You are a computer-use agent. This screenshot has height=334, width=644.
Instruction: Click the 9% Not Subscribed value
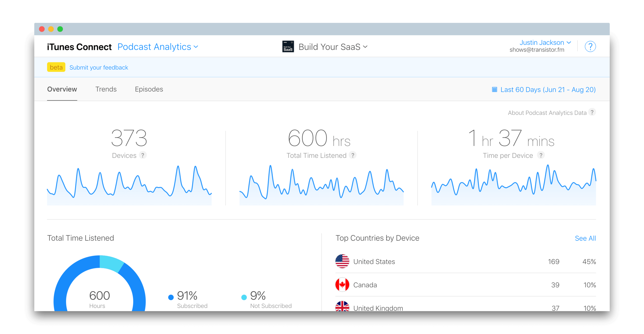pos(258,296)
